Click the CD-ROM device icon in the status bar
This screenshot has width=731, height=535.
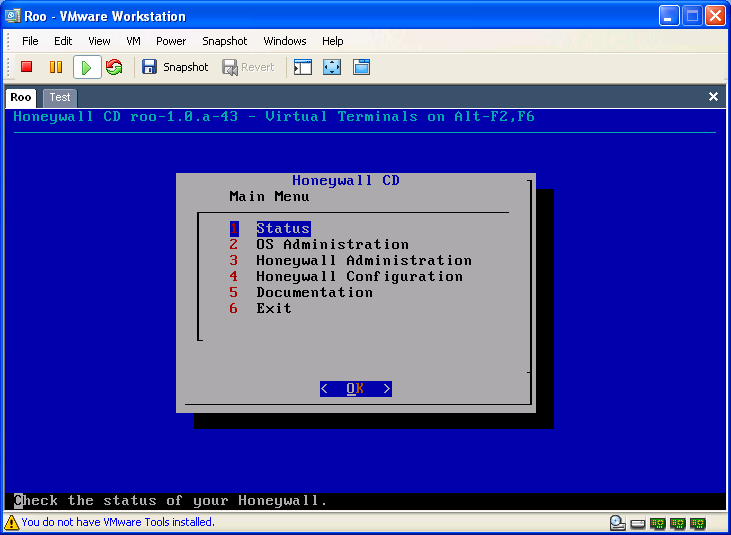pos(618,523)
